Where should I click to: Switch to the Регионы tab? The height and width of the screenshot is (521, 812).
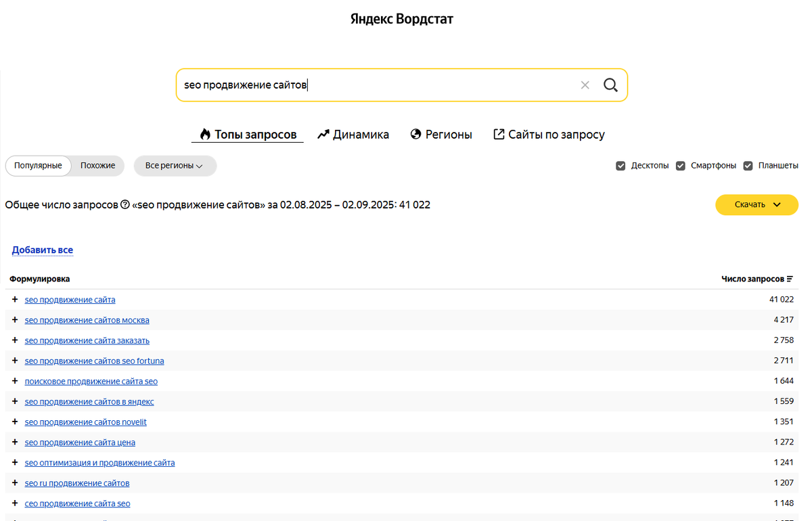441,135
